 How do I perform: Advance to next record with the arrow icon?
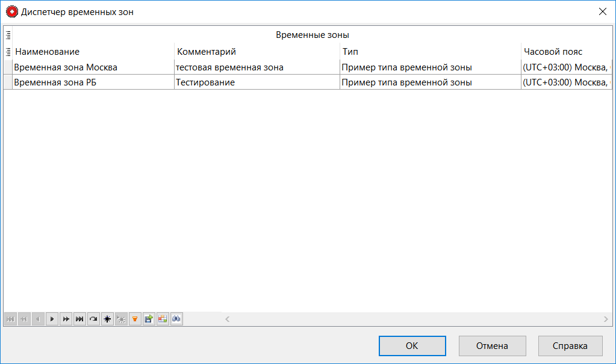[52, 319]
